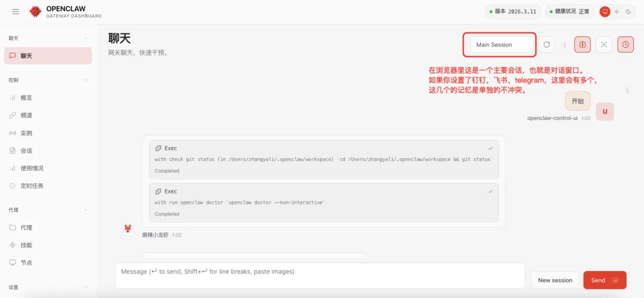Click the lobster assistant avatar
644x298 pixels.
click(x=128, y=228)
